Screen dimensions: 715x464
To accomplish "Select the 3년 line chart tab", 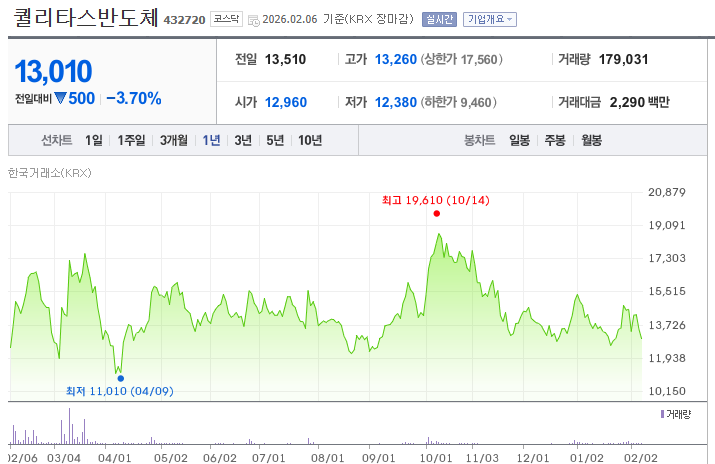I will pyautogui.click(x=243, y=140).
